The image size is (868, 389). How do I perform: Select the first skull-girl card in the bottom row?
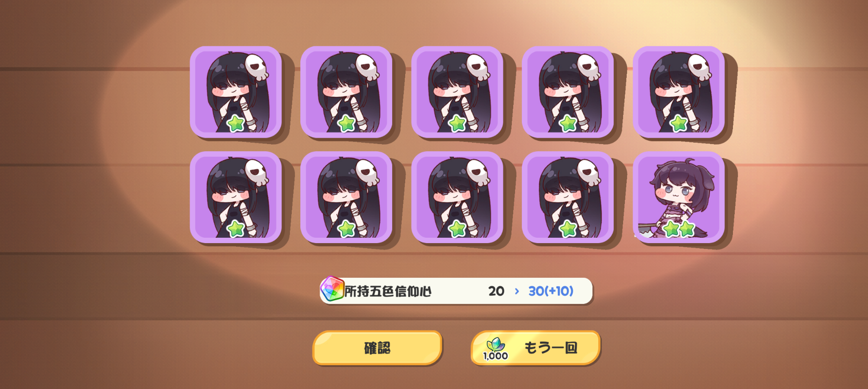236,197
